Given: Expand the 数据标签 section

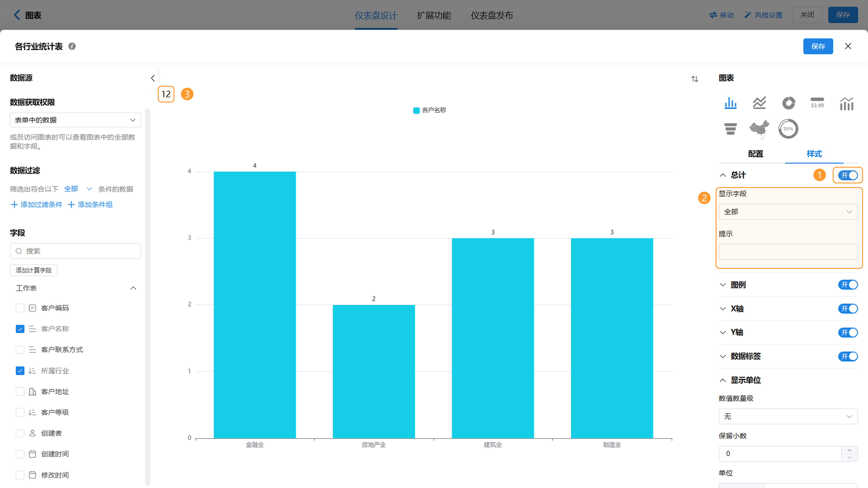Looking at the screenshot, I should pos(722,356).
